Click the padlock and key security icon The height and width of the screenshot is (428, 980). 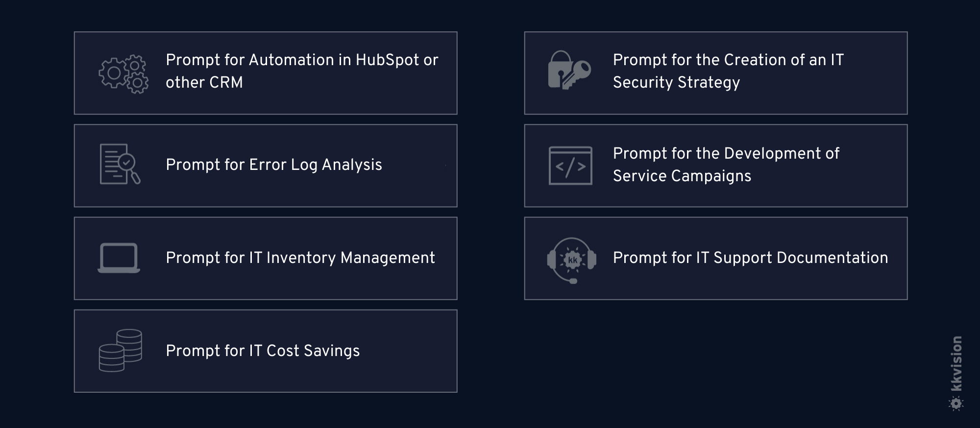569,70
